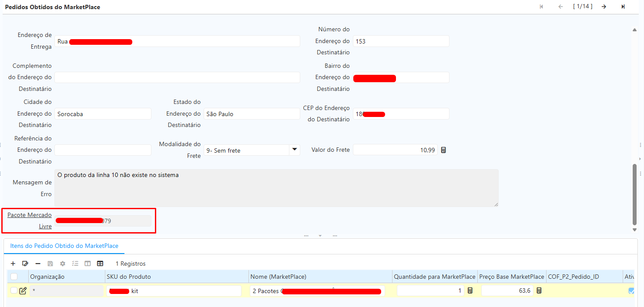Check the select-all checkbox in items header
Viewport: 644px width, 307px height.
tap(14, 277)
